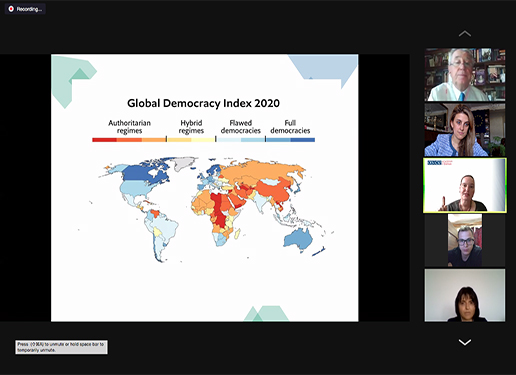
Task: Click the unmute hint tooltip
Action: (61, 347)
